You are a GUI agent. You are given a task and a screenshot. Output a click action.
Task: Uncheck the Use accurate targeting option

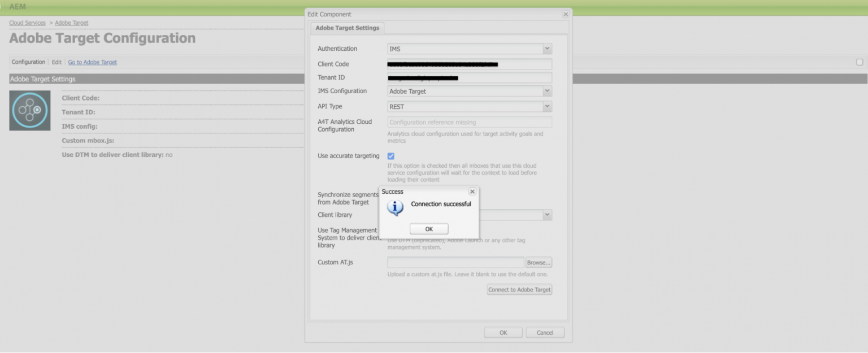390,155
